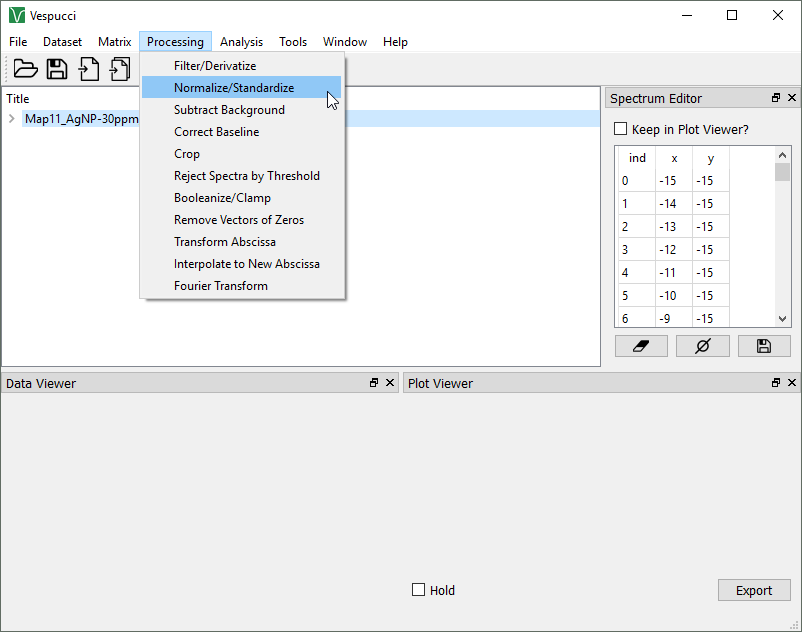Click the save disk toolbar icon

pos(57,69)
